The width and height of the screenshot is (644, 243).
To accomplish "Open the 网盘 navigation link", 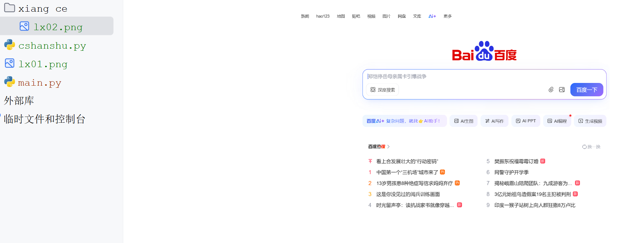I will tap(402, 16).
